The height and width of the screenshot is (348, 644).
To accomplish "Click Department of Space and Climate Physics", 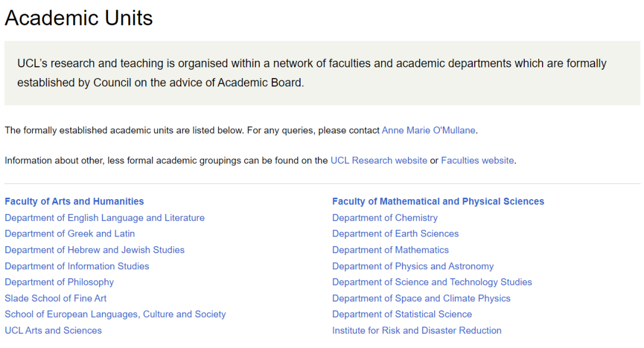I will [x=421, y=298].
